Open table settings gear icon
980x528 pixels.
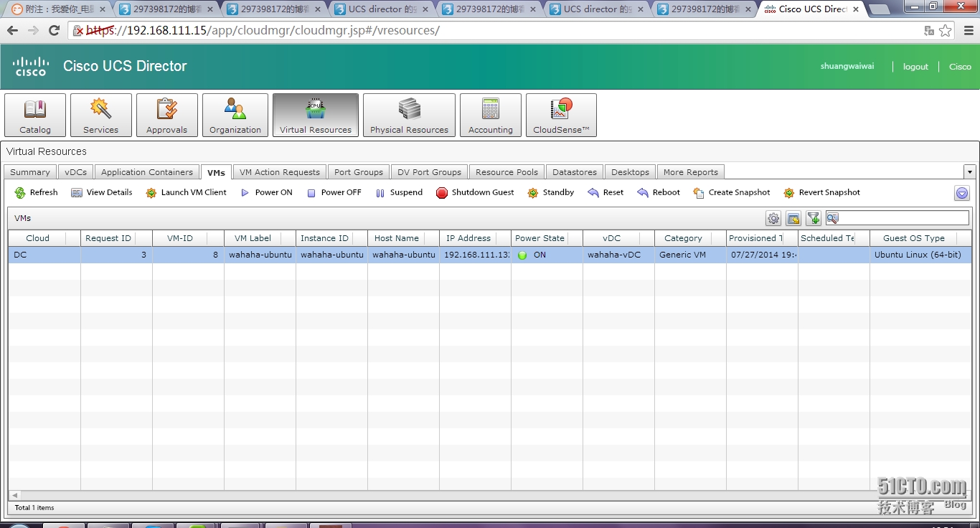point(773,219)
